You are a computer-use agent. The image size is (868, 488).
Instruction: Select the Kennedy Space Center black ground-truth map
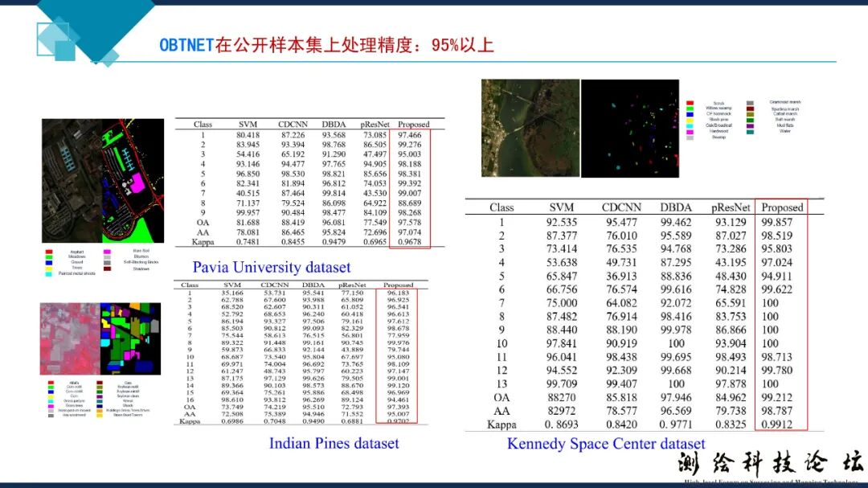point(630,128)
